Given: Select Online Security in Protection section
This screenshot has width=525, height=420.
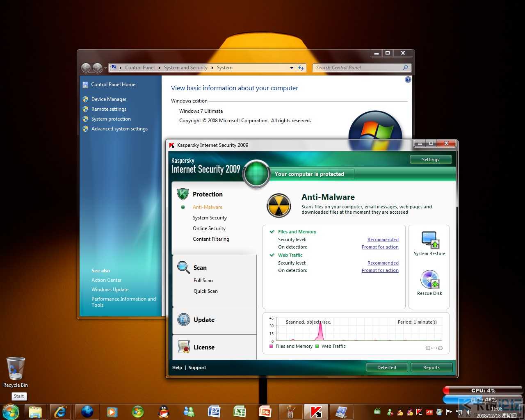Looking at the screenshot, I should coord(209,228).
